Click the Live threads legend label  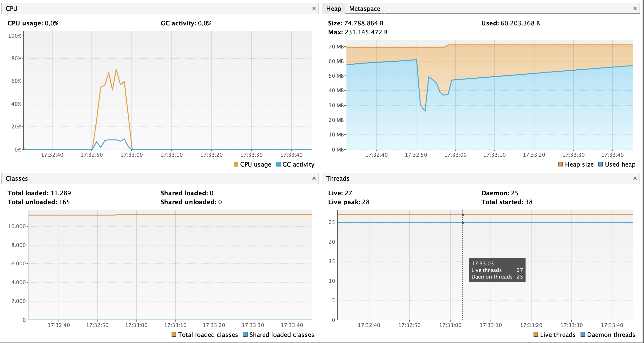[x=558, y=335]
